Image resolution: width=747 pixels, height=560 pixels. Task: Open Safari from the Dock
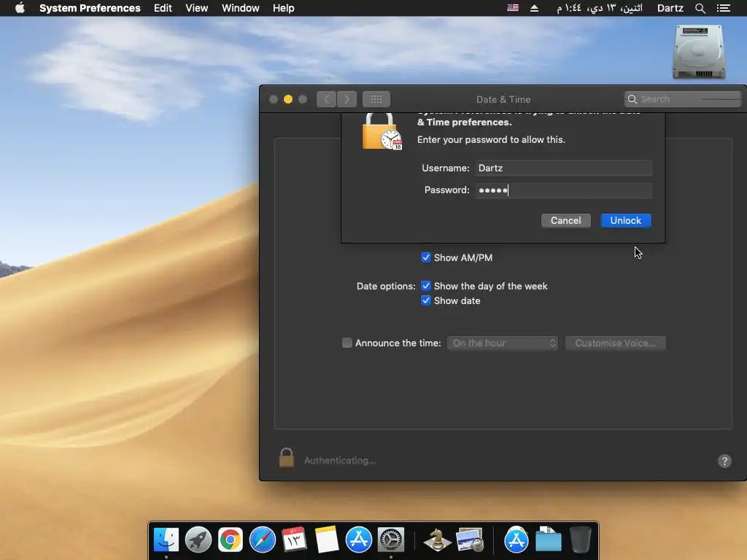[263, 540]
